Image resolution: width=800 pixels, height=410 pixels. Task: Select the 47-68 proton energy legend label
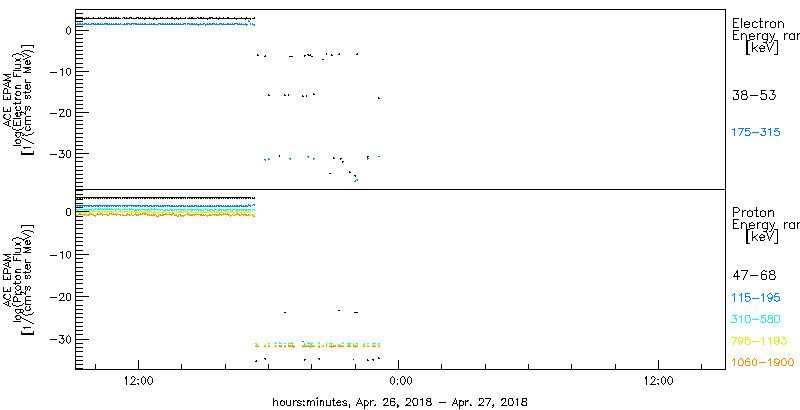754,276
